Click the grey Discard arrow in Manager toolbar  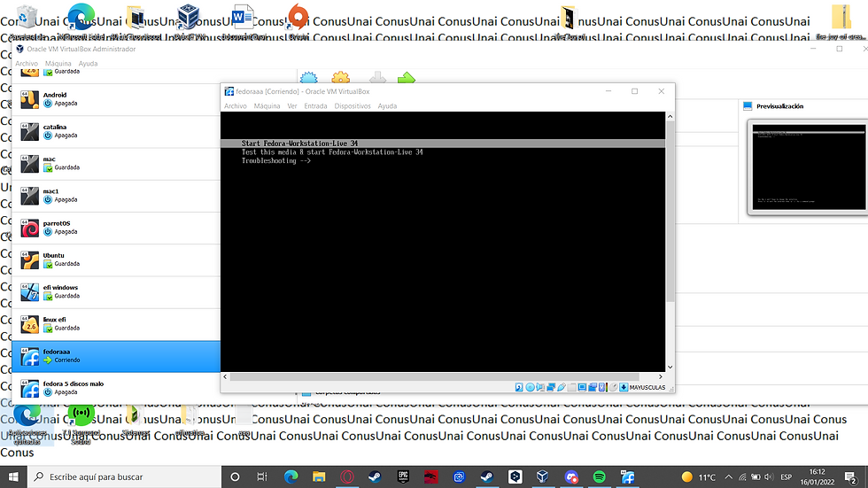pyautogui.click(x=377, y=77)
